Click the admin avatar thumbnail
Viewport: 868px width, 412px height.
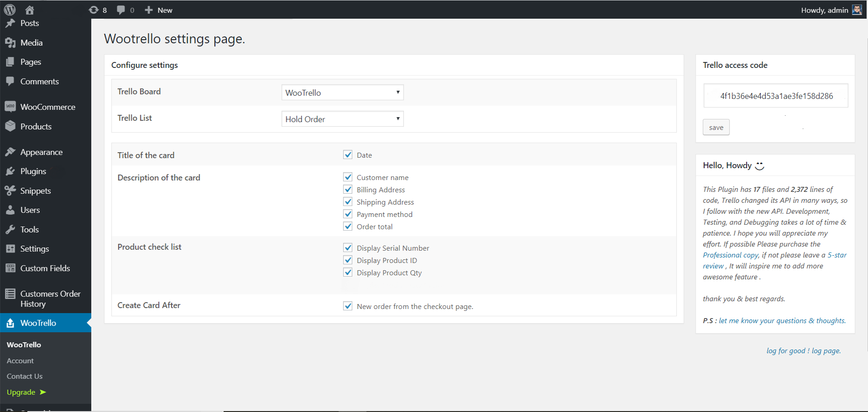tap(857, 10)
